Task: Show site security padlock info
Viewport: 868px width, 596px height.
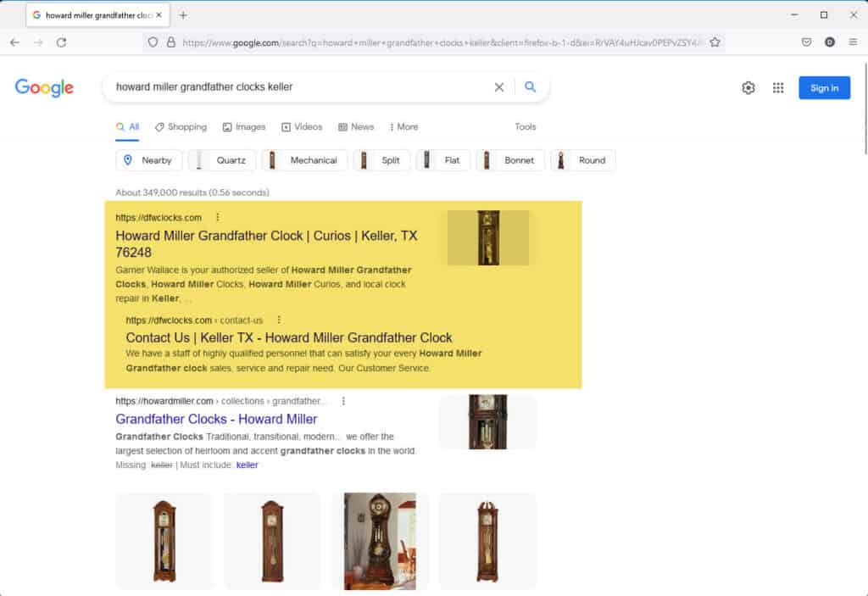Action: 171,42
